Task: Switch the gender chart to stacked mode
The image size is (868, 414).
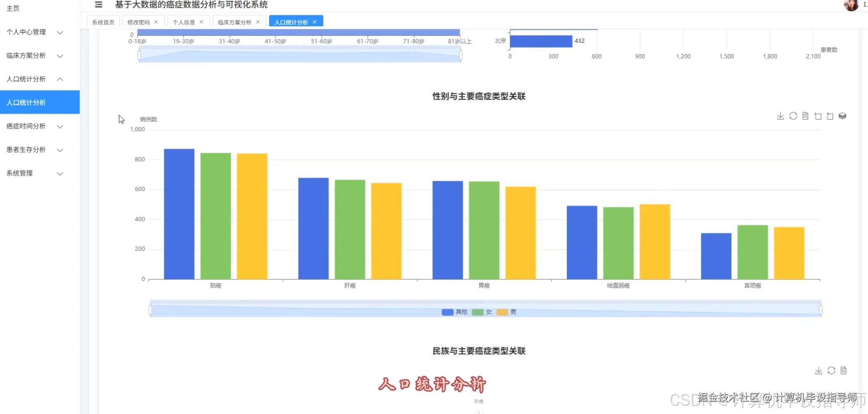Action: pos(843,116)
